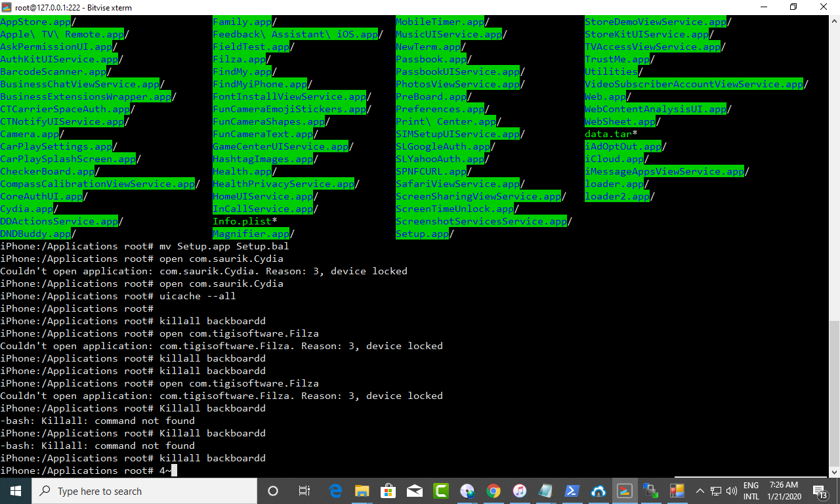Click the Cydia 'device locked' error line
Viewport: 840px width, 504px height.
[x=203, y=271]
